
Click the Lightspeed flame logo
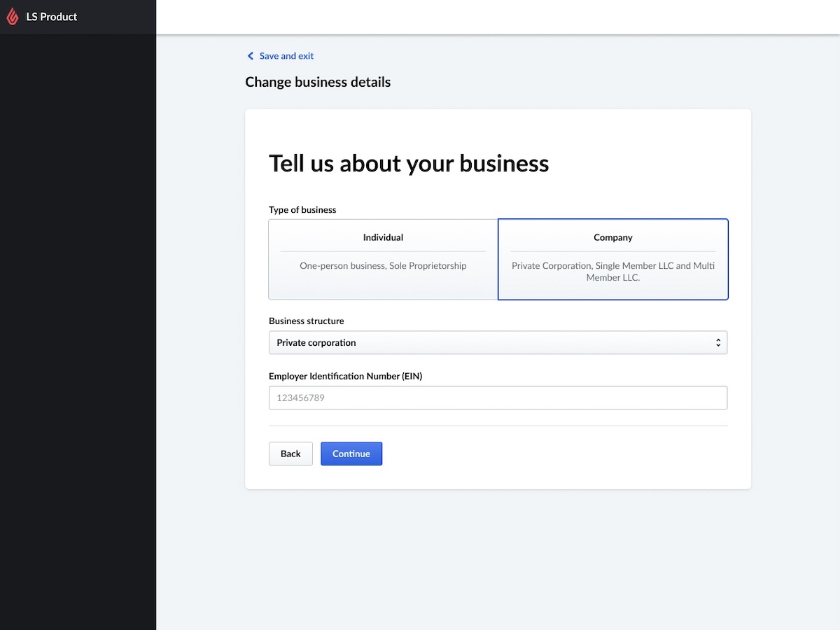pyautogui.click(x=11, y=16)
